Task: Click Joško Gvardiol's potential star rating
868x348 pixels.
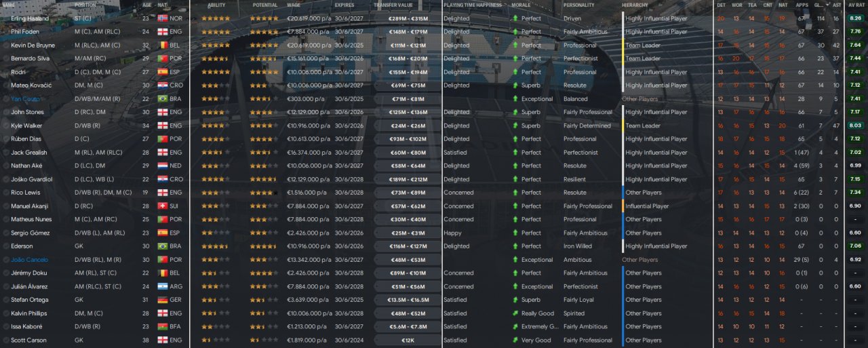Action: coord(264,179)
